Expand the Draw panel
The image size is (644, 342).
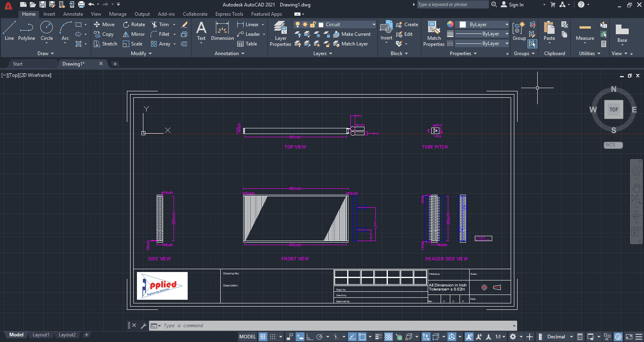tap(46, 54)
